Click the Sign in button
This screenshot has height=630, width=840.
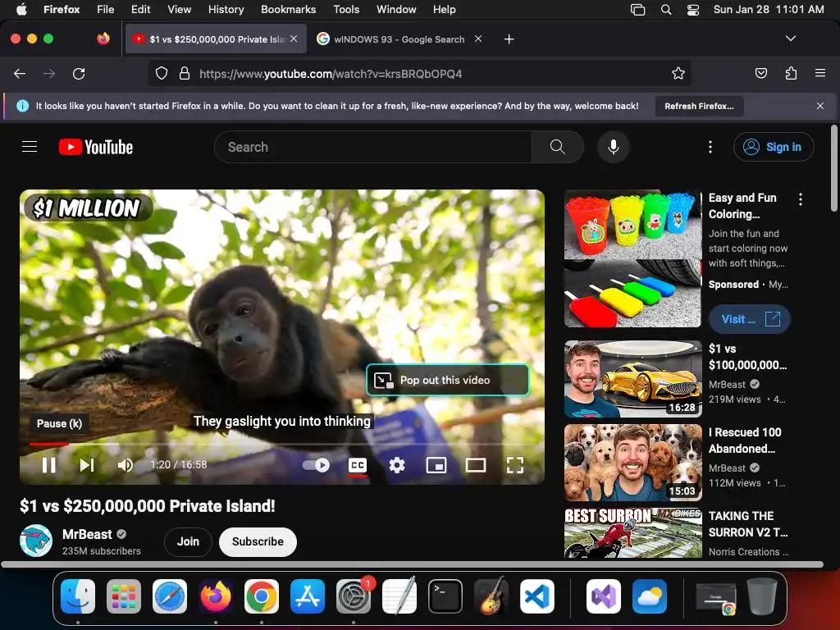(x=774, y=147)
